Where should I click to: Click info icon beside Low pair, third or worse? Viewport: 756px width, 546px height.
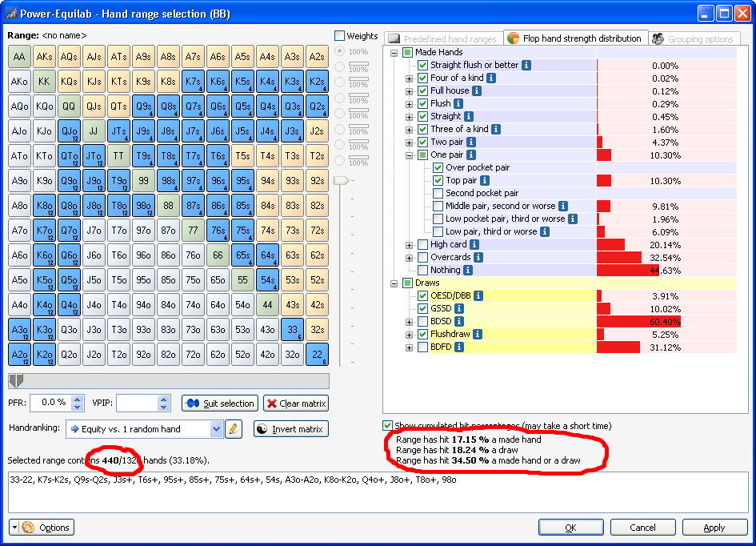pos(544,231)
